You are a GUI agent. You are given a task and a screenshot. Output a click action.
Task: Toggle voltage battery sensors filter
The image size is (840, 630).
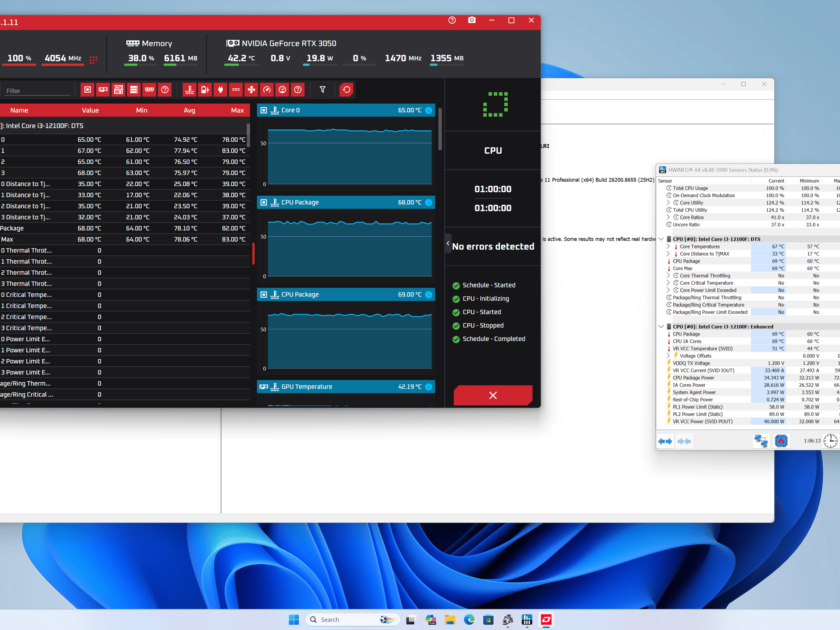click(x=205, y=89)
